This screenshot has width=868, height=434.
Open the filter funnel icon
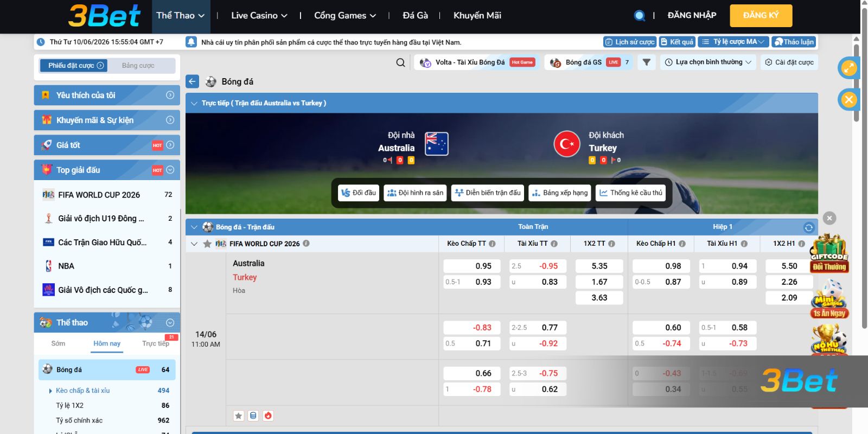646,62
